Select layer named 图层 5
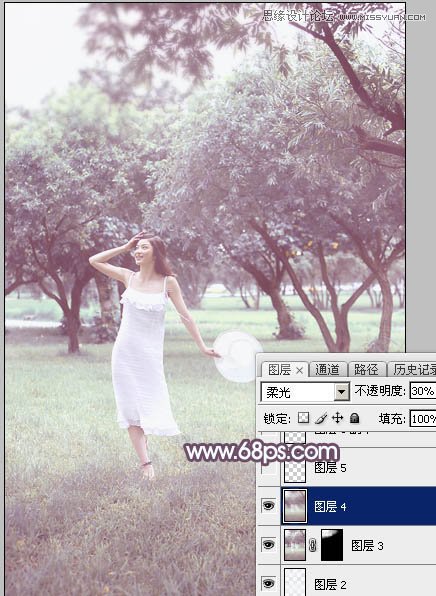This screenshot has width=436, height=596. click(x=330, y=468)
